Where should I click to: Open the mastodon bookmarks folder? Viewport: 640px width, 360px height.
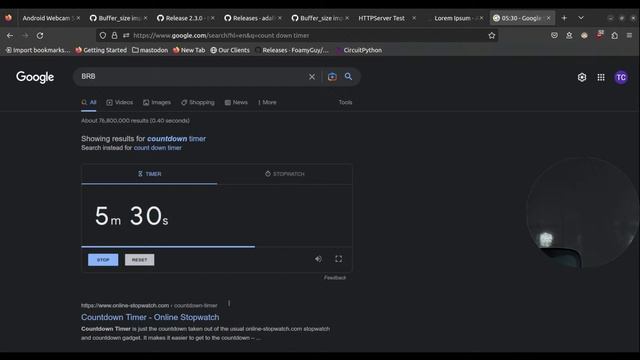150,50
